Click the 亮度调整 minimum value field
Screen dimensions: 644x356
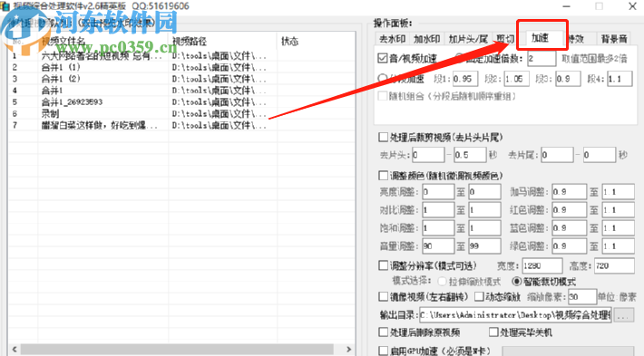tap(438, 191)
